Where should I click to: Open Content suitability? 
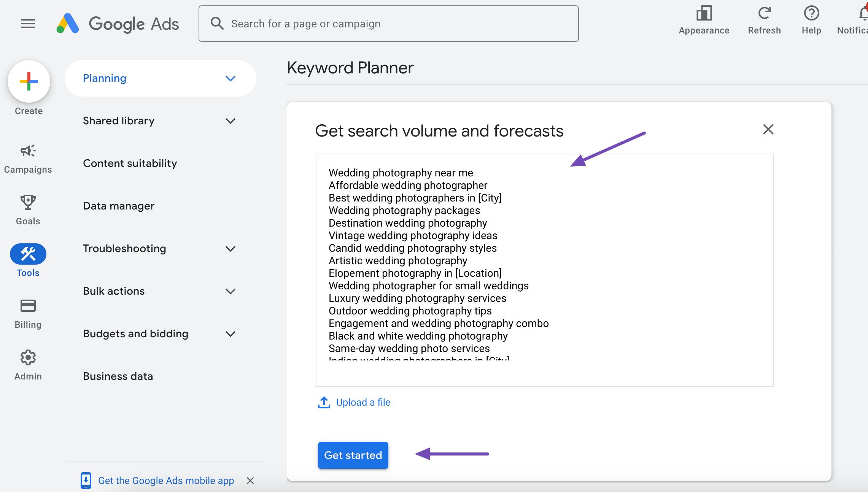pos(130,163)
